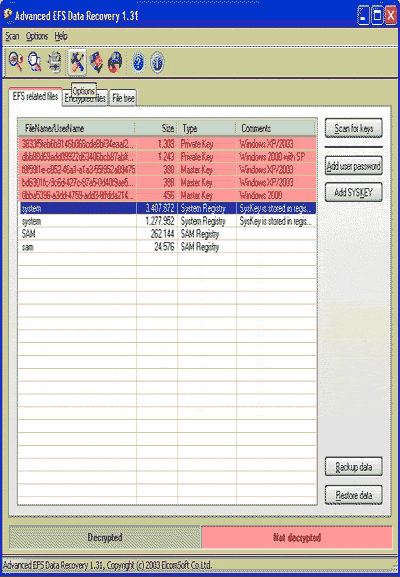400x577 pixels.
Task: Click the Scan for keys button
Action: (354, 128)
